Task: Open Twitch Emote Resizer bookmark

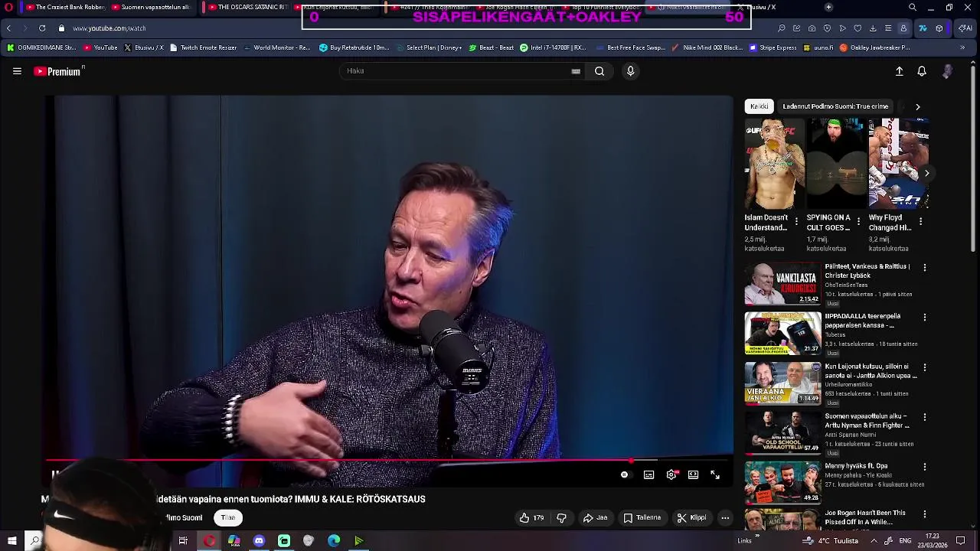Action: pos(204,47)
